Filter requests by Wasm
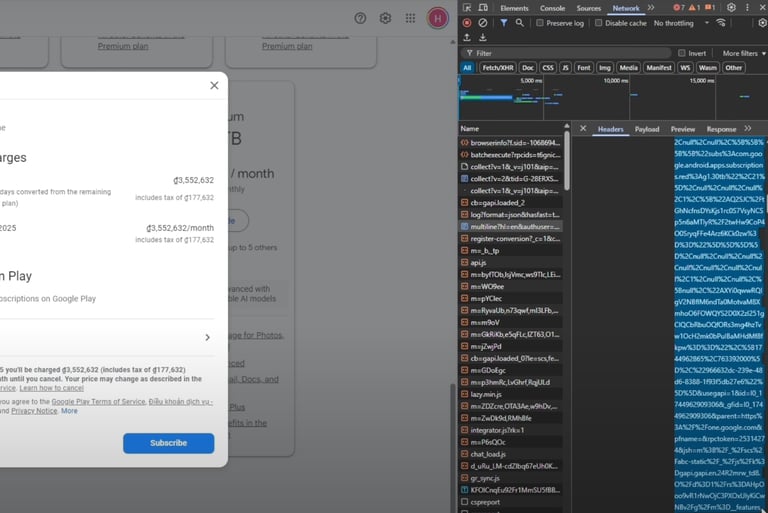Image resolution: width=768 pixels, height=513 pixels. pos(707,68)
